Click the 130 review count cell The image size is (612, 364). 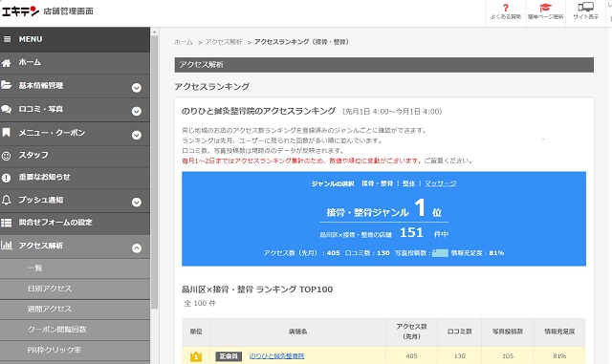[459, 356]
